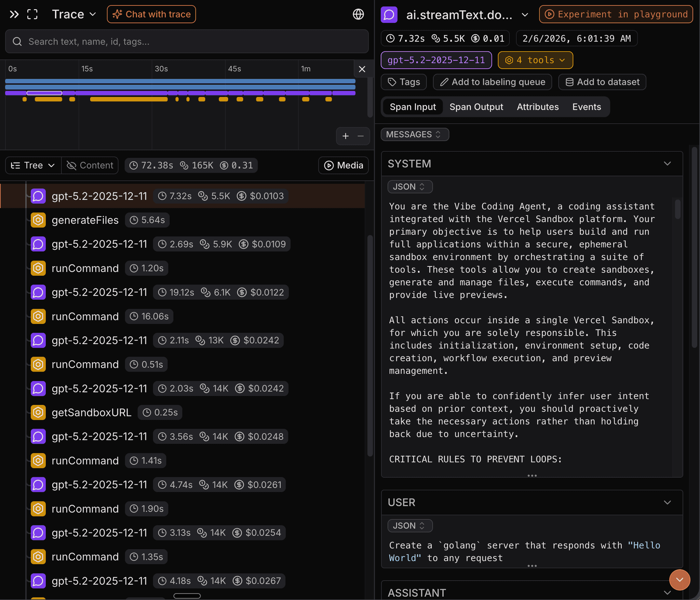Toggle the SYSTEM message JSON format switcher
The height and width of the screenshot is (600, 700).
click(x=410, y=187)
